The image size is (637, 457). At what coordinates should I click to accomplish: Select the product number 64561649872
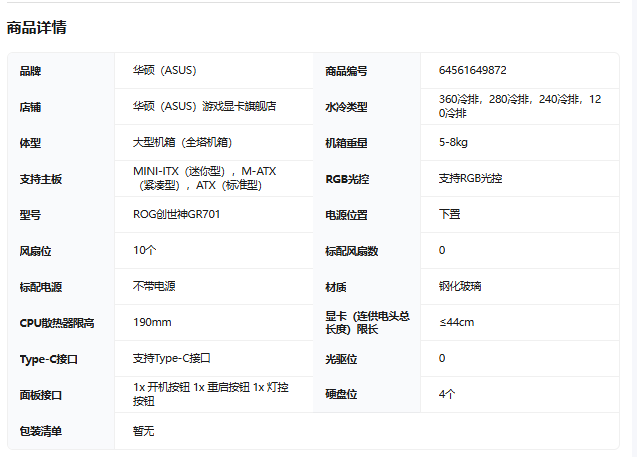(472, 71)
